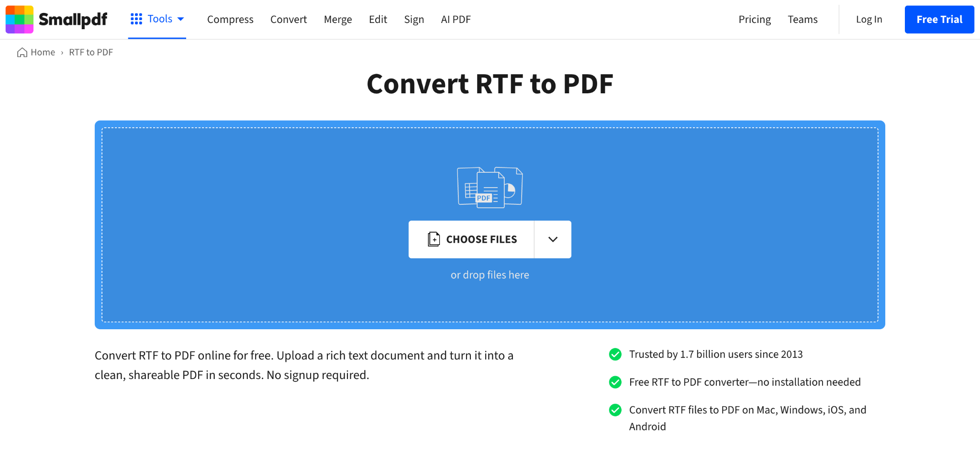Click the Home breadcrumb link

click(x=36, y=52)
